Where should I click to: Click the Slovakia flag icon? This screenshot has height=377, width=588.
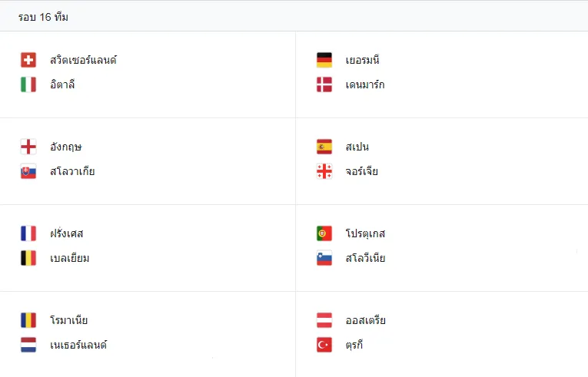pyautogui.click(x=28, y=171)
